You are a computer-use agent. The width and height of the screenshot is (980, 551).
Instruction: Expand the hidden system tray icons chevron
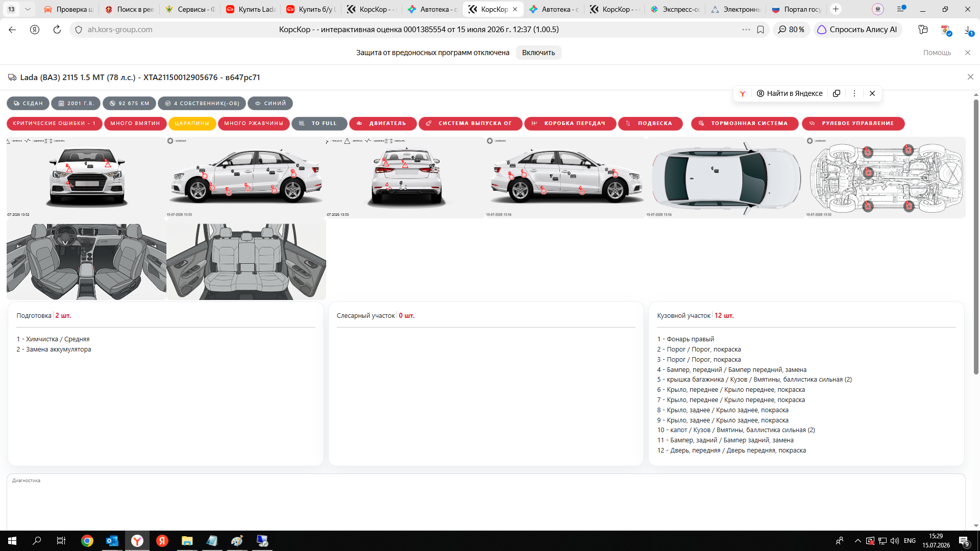(857, 541)
